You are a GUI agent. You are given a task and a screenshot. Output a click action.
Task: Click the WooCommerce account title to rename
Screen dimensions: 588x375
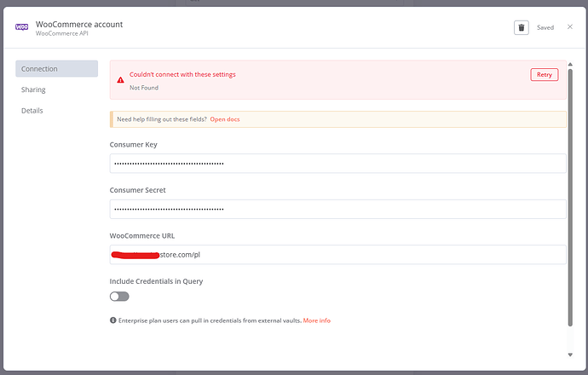(x=79, y=25)
